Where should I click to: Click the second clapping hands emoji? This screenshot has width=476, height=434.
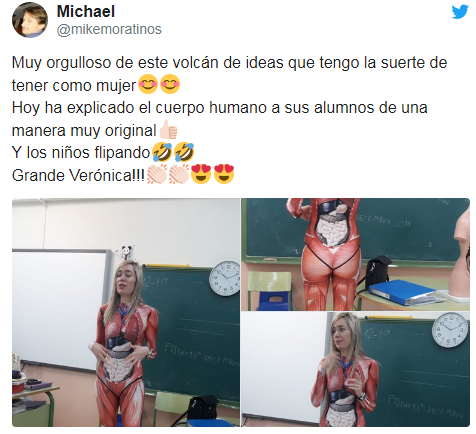pyautogui.click(x=179, y=175)
